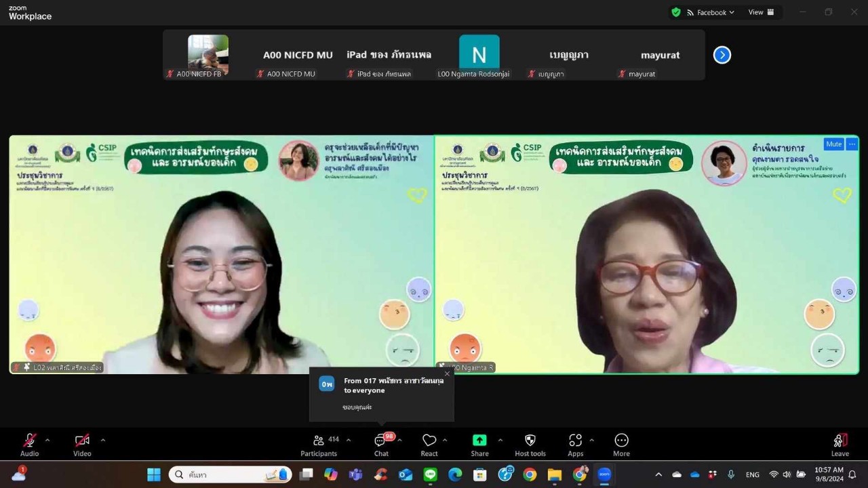Viewport: 868px width, 488px height.
Task: Open Task View in taskbar
Action: (x=307, y=474)
